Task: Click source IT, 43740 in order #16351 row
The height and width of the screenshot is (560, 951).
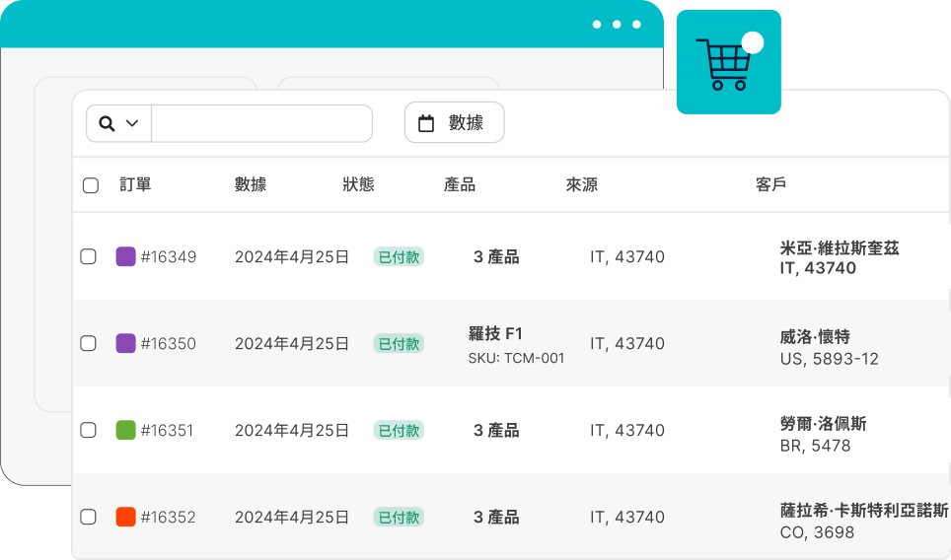Action: click(x=627, y=430)
